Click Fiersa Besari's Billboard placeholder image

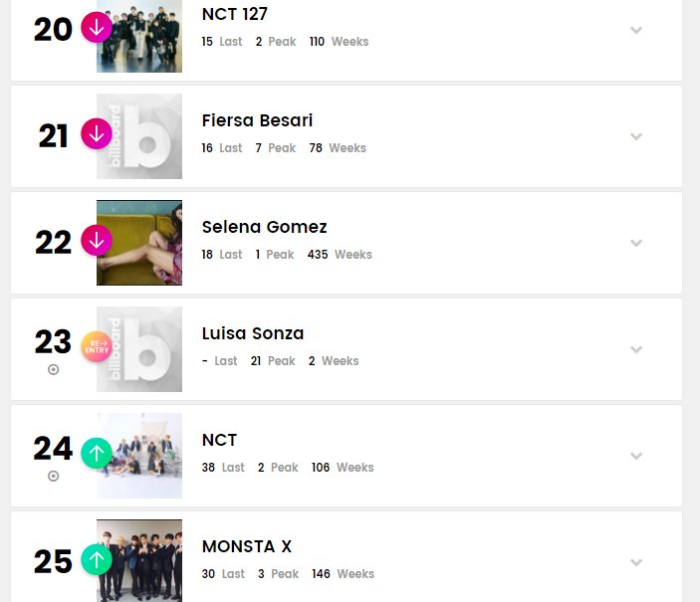[x=139, y=136]
